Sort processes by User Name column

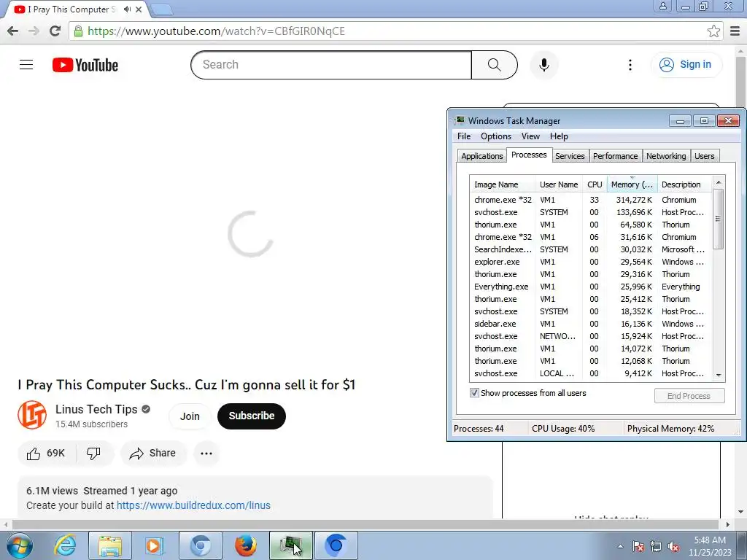pos(559,184)
